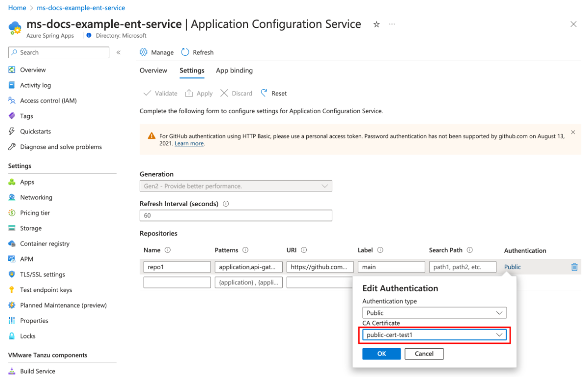Click the favorite star icon in title
Image resolution: width=588 pixels, height=377 pixels.
click(376, 24)
